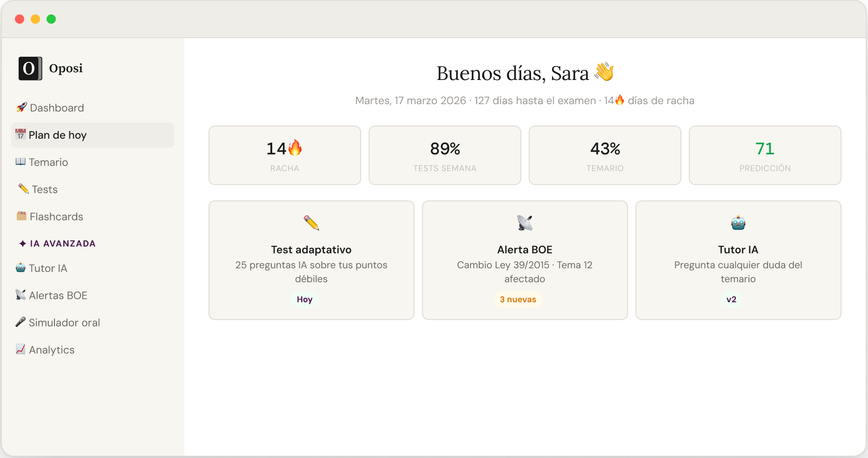Click the card index icon for Flashcards
Screen dimensions: 868x458
pyautogui.click(x=20, y=216)
